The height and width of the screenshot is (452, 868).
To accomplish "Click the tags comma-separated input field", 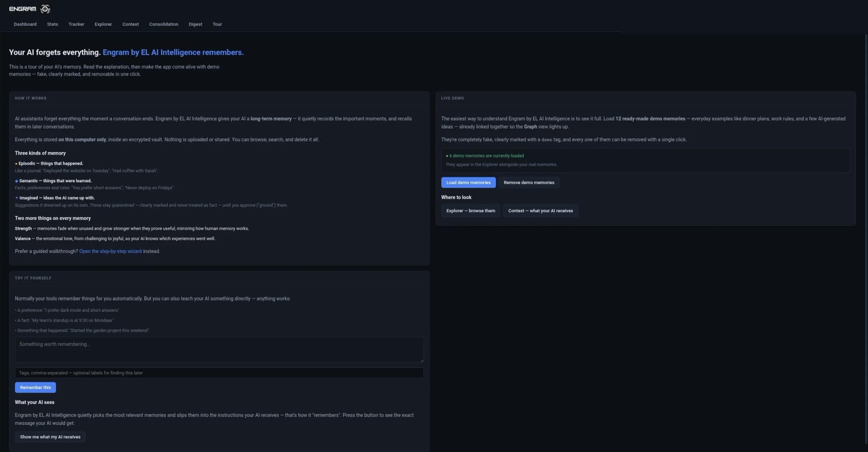I will tap(219, 373).
